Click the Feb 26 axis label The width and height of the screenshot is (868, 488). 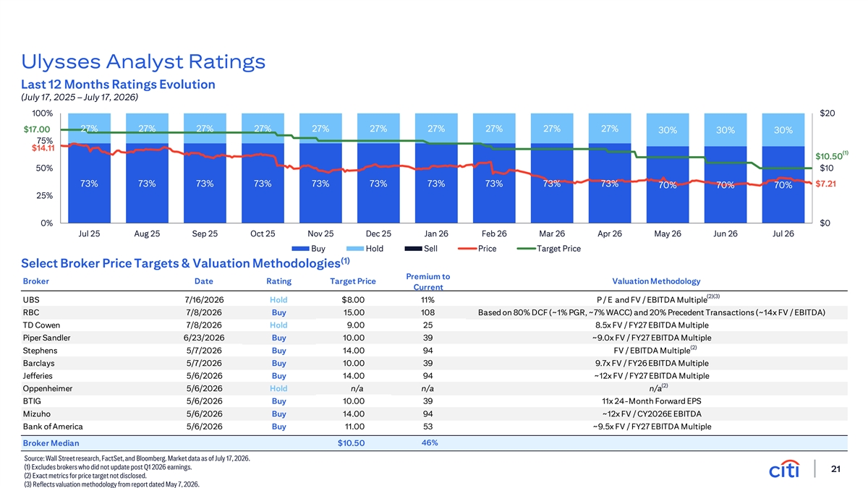point(494,234)
